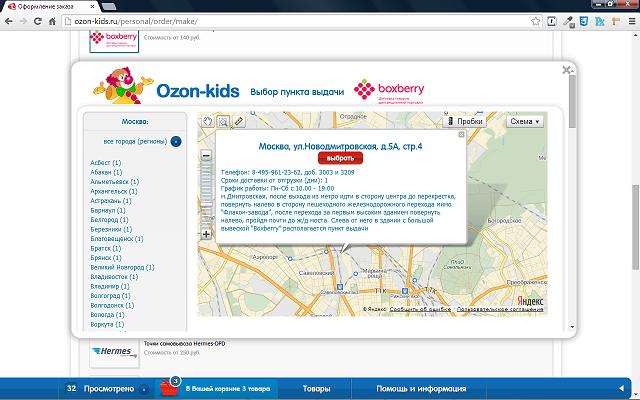Click the map zoom level slider track
The height and width of the screenshot is (400, 640).
coord(207,195)
